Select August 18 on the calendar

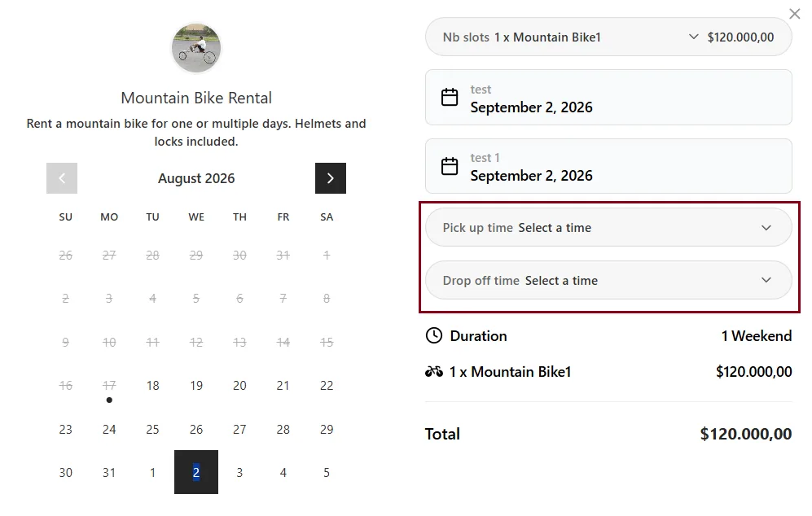[153, 386]
